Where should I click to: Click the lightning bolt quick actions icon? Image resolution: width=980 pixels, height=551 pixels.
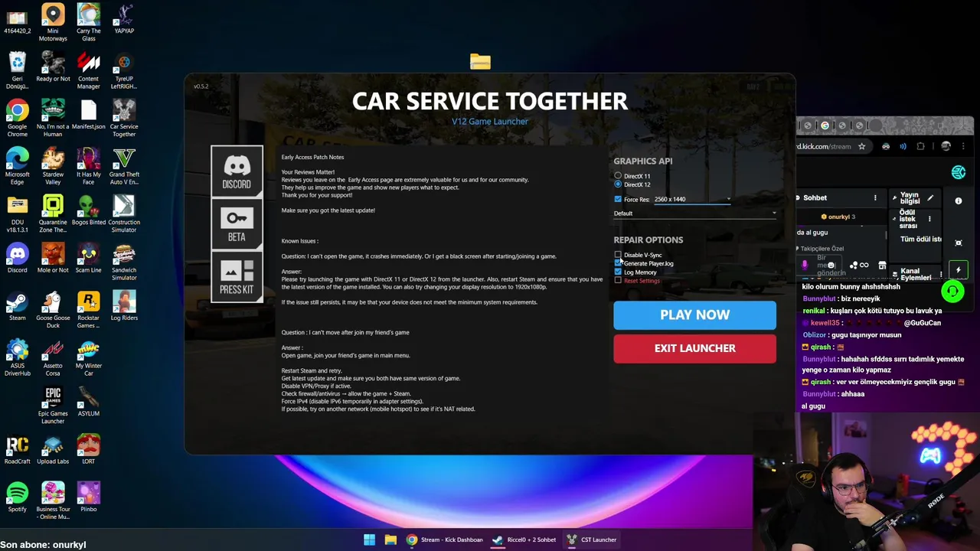(958, 269)
